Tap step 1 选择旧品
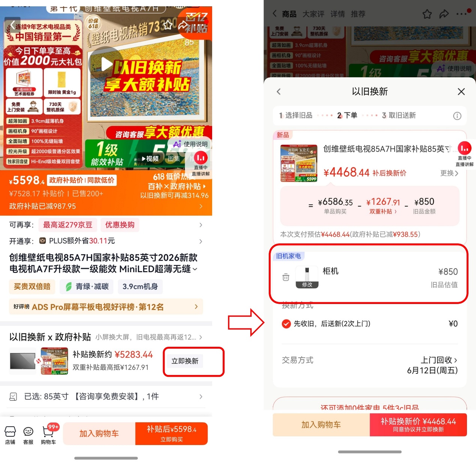476x463 pixels. [295, 115]
